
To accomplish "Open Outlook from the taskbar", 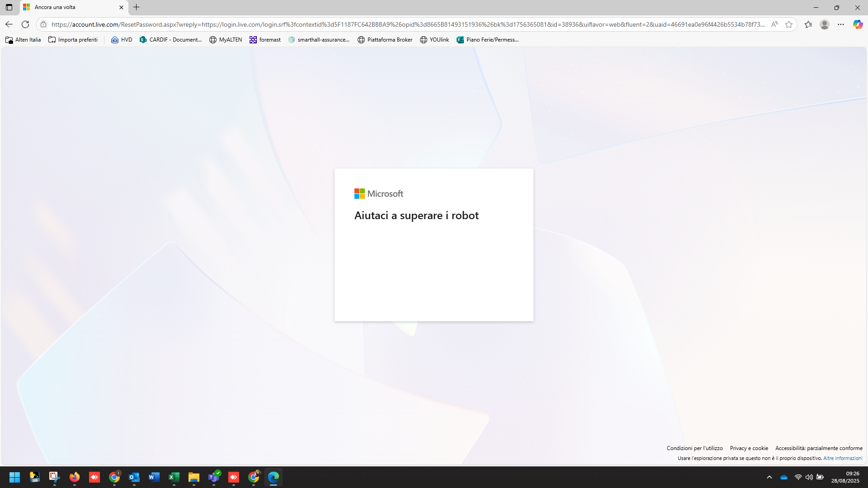I will click(134, 477).
